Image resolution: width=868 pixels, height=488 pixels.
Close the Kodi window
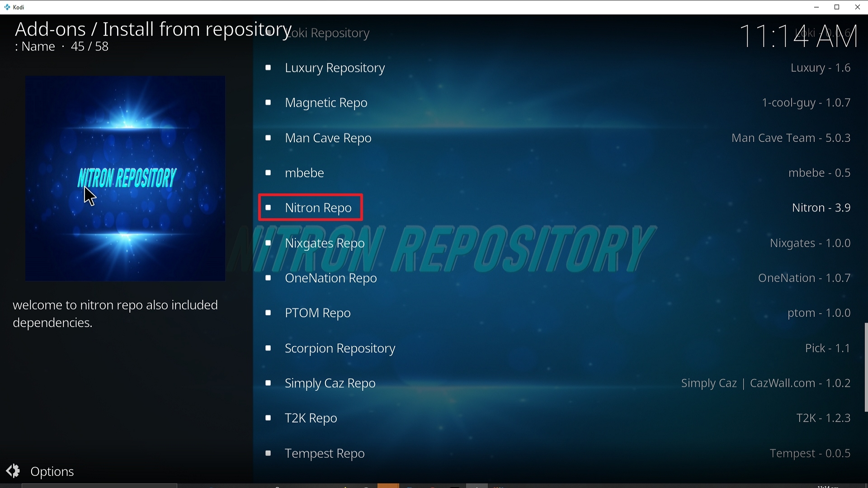pyautogui.click(x=858, y=7)
